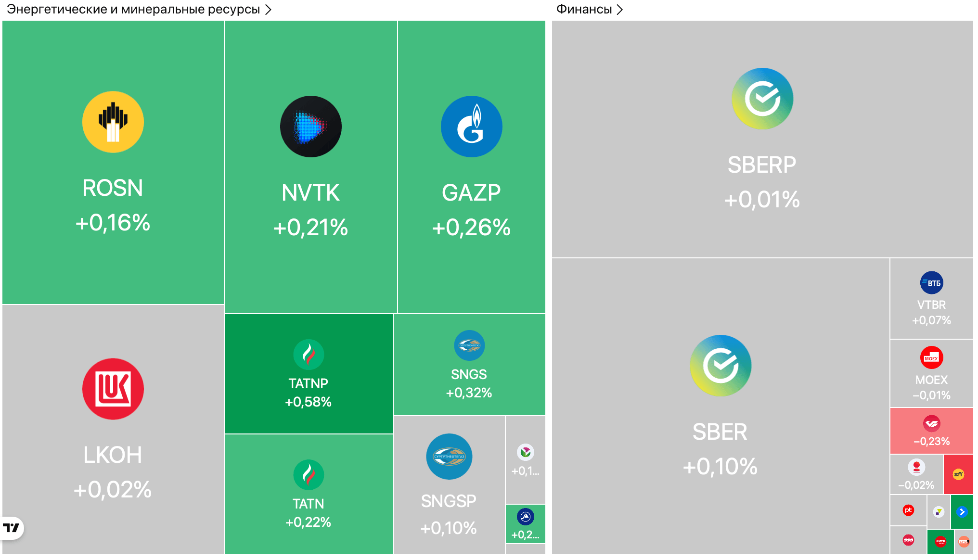Click the red pt logo icon
The image size is (978, 560).
click(x=908, y=510)
